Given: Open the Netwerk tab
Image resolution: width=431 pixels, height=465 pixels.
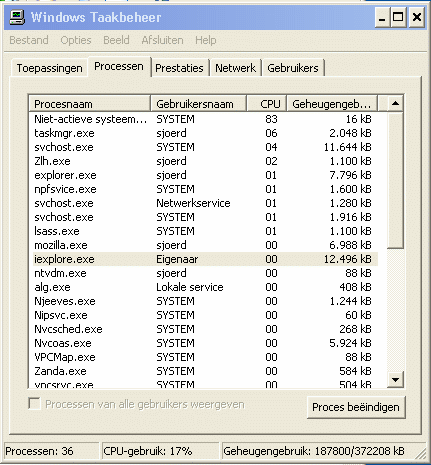Looking at the screenshot, I should point(235,68).
